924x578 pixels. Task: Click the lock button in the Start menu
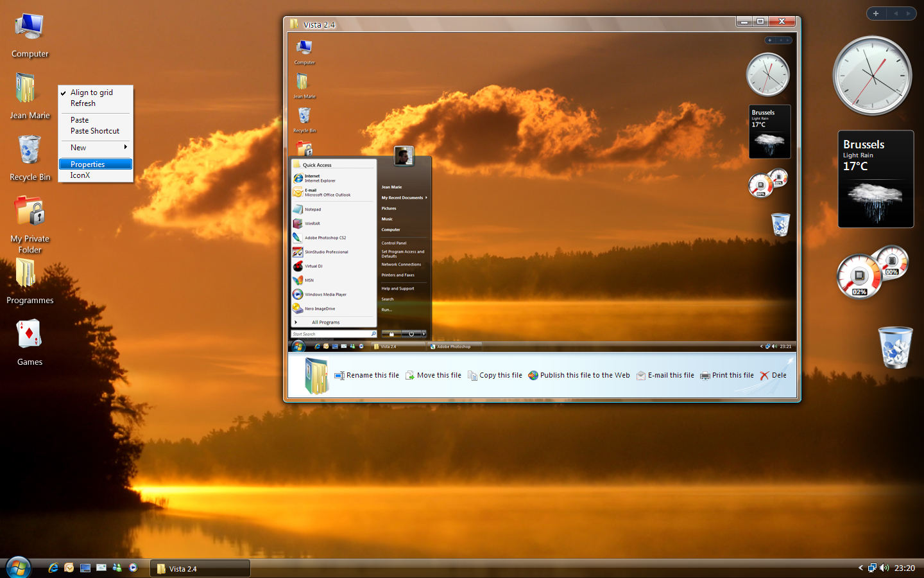391,333
